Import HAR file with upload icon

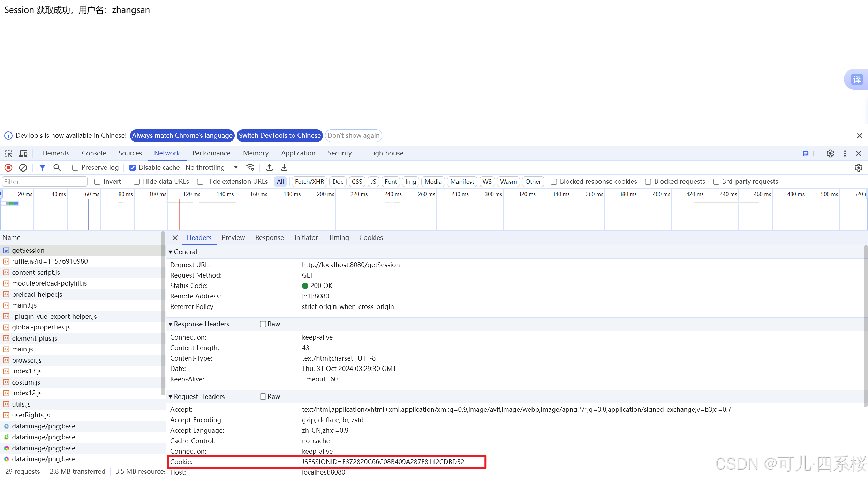(270, 168)
